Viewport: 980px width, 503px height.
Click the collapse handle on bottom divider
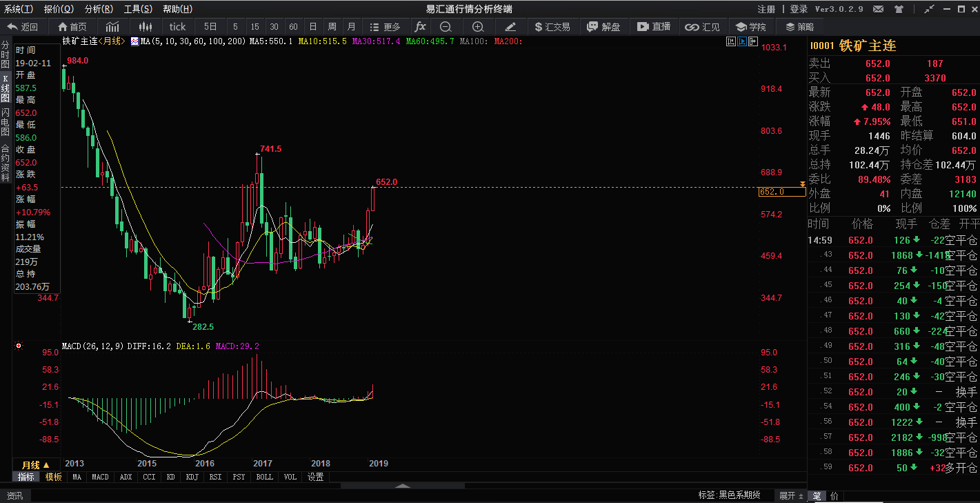coord(402,486)
